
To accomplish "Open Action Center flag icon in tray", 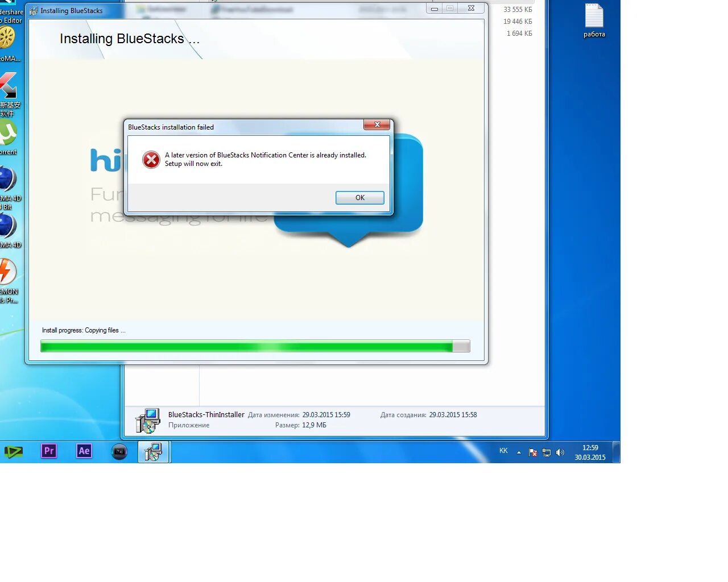I will pyautogui.click(x=533, y=452).
